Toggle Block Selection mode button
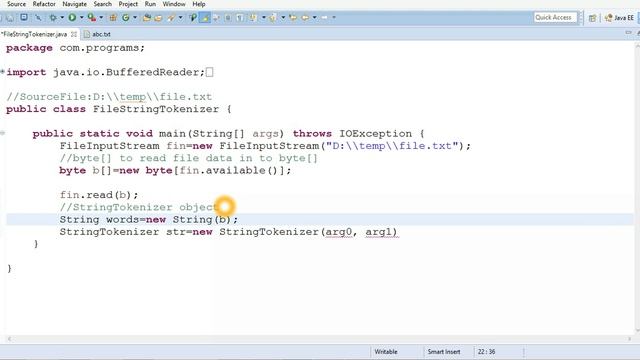 tap(228, 18)
